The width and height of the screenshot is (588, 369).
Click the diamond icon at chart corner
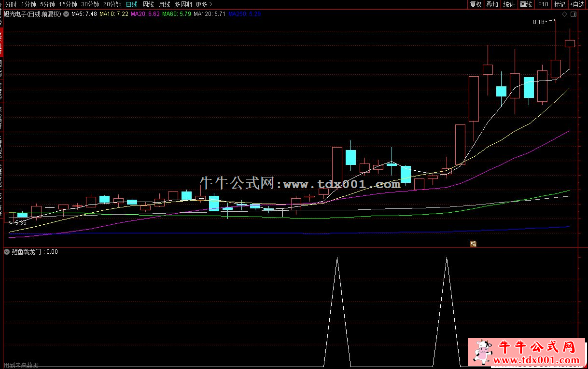click(564, 14)
